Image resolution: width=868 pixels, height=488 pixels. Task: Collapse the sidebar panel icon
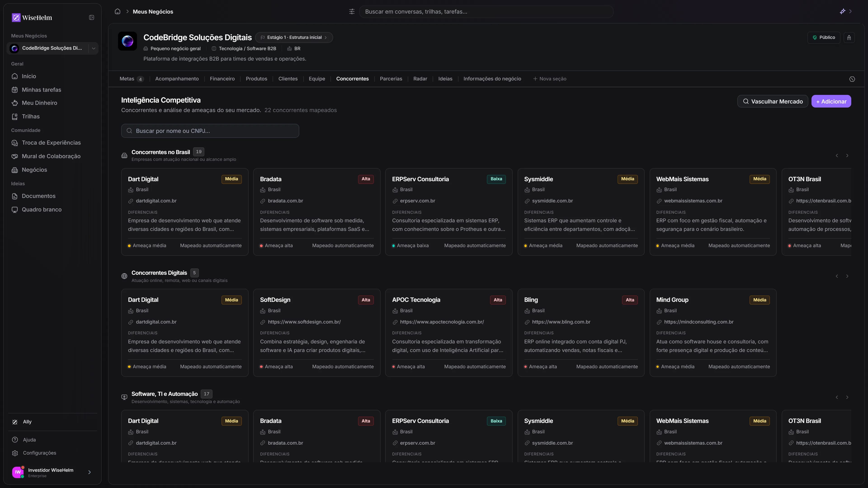91,18
